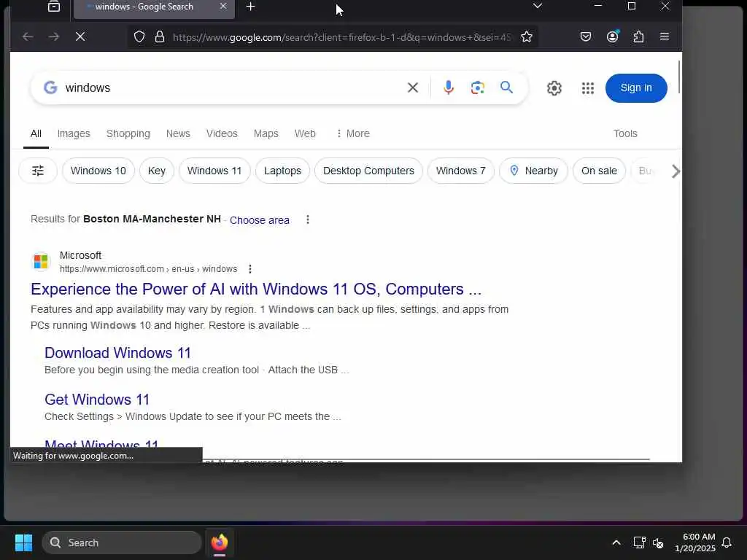Viewport: 747px width, 560px height.
Task: Open Firefox View icon in tab bar
Action: tap(54, 7)
